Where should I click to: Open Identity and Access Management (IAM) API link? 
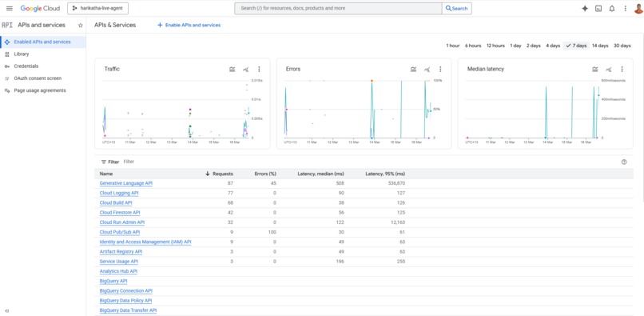145,242
